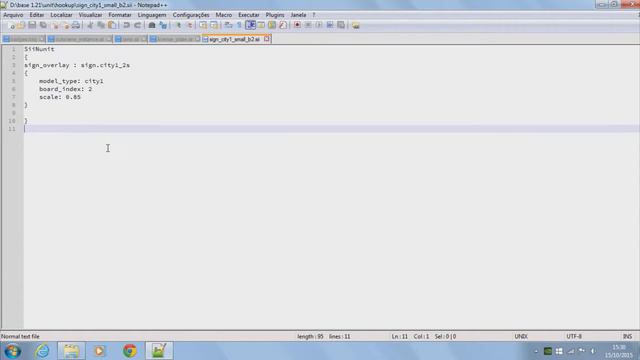Viewport: 640px width, 360px height.
Task: Open the Janela menu
Action: [298, 15]
